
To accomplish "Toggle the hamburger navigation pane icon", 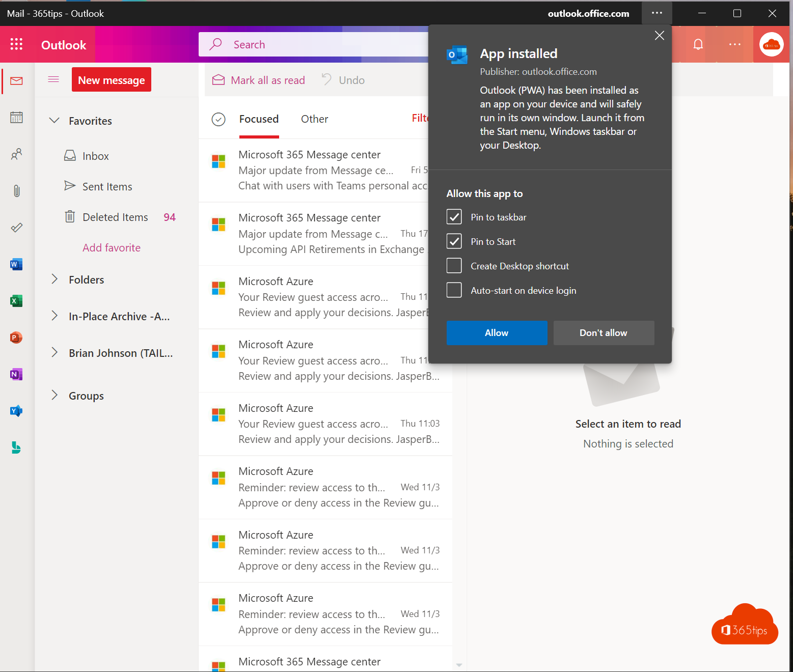I will tap(53, 79).
